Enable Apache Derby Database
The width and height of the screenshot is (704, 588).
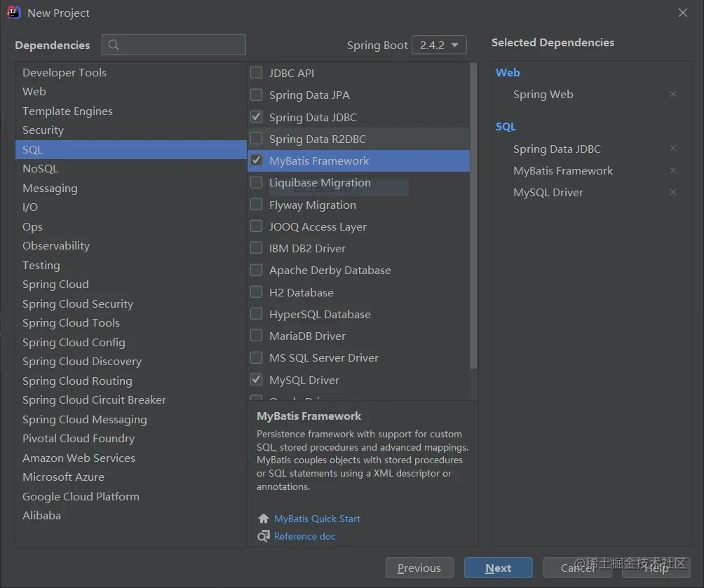point(257,270)
